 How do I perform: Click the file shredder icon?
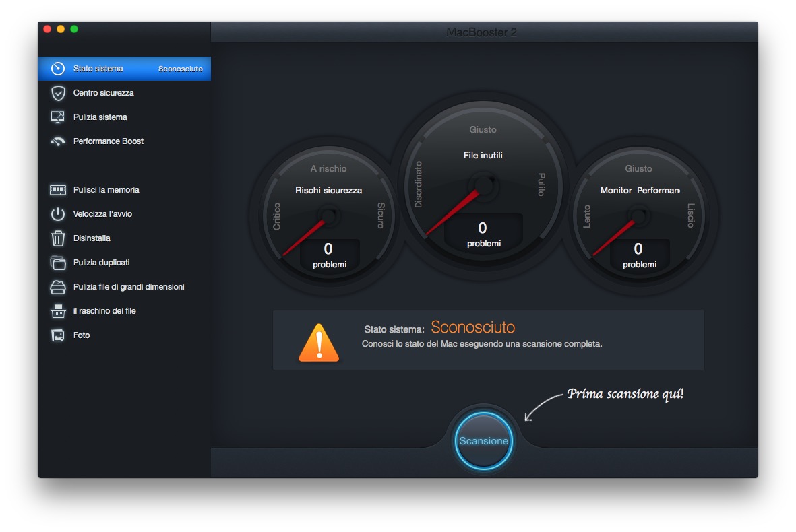[x=58, y=311]
